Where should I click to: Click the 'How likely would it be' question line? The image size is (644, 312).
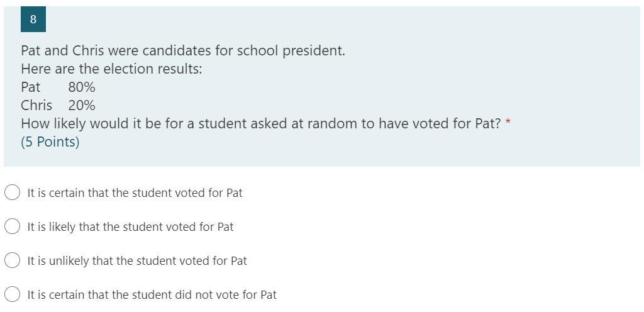tap(260, 124)
